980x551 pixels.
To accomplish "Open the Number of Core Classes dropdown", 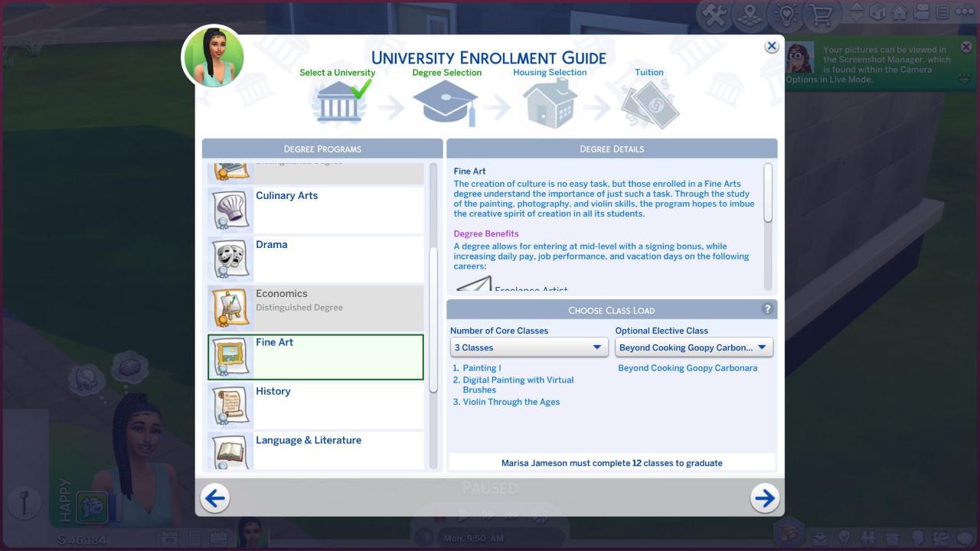I will pyautogui.click(x=529, y=347).
